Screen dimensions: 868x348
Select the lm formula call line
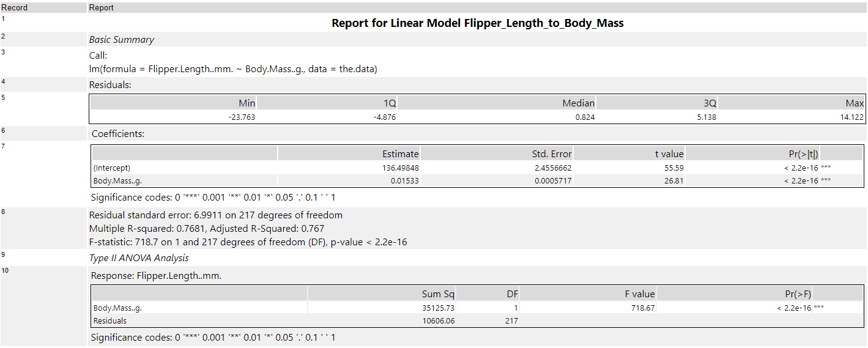pos(233,69)
